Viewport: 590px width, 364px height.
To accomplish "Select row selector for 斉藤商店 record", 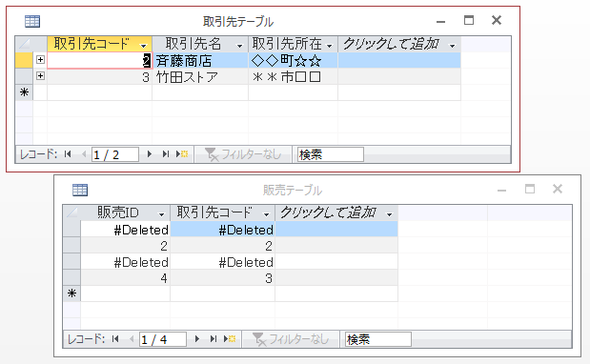I will [24, 60].
